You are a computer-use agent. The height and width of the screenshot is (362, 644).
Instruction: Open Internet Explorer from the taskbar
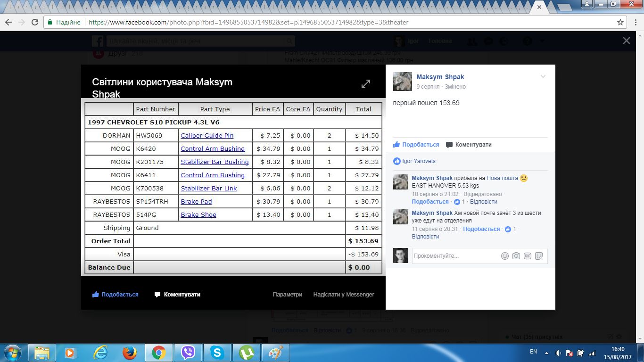[100, 353]
